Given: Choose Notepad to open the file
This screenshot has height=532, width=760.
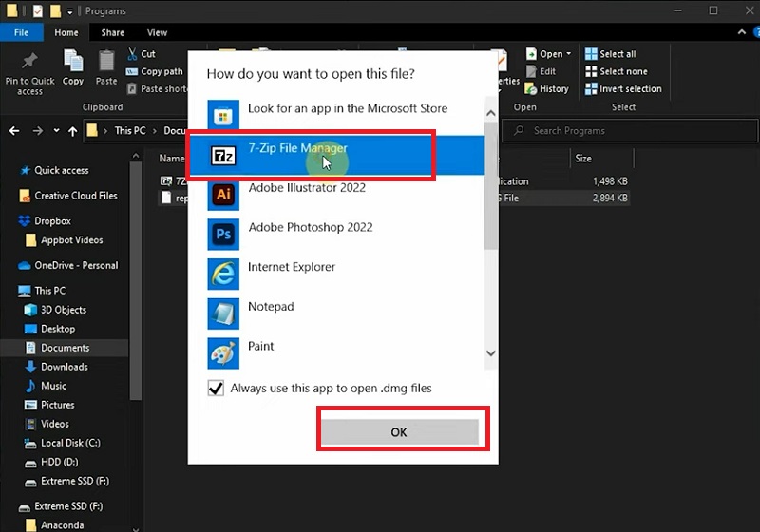Looking at the screenshot, I should [336, 313].
